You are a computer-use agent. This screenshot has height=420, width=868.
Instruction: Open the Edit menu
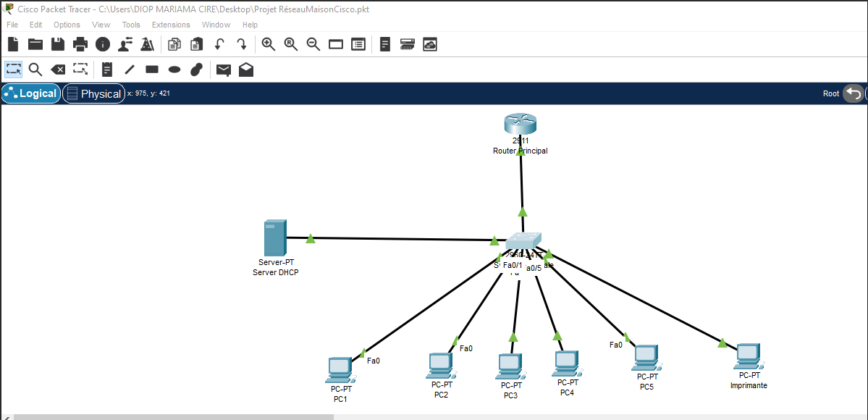tap(36, 25)
